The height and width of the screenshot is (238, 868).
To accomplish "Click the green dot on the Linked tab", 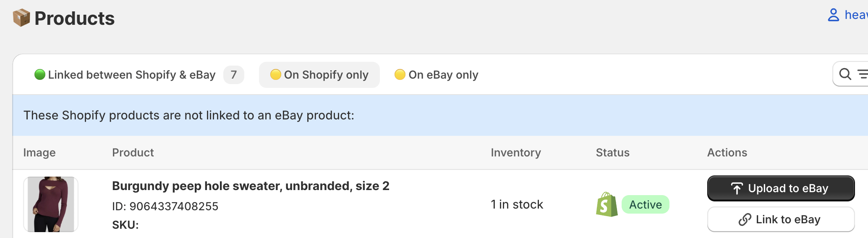I will 40,75.
